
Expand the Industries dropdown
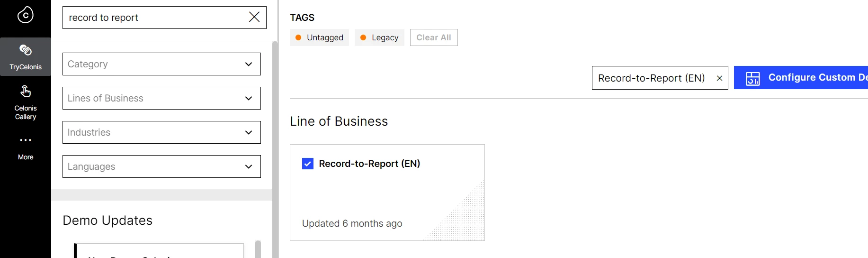click(x=161, y=132)
